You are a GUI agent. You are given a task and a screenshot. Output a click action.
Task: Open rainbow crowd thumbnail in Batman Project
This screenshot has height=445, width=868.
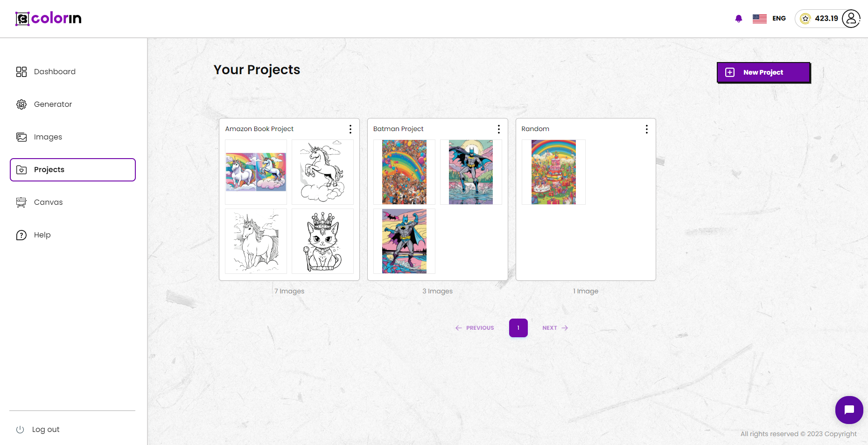click(404, 172)
